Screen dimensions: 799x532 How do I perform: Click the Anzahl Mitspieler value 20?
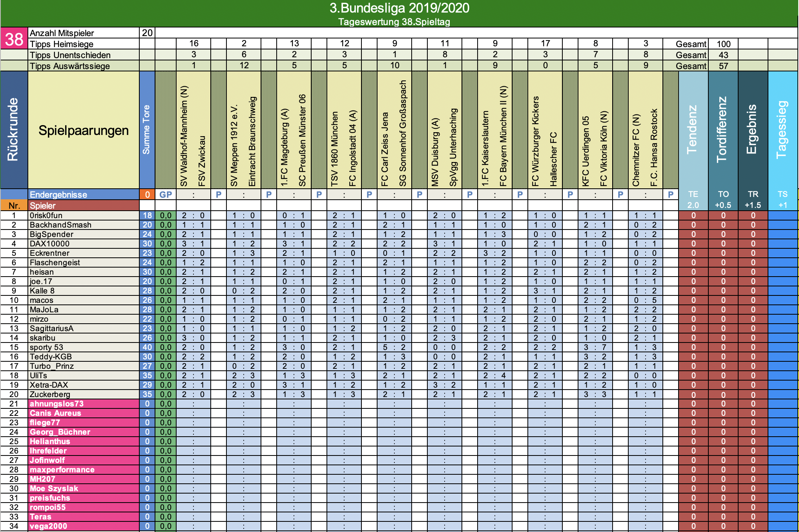pyautogui.click(x=147, y=33)
